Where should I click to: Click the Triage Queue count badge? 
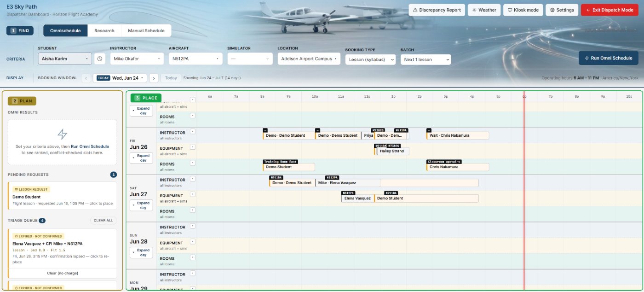42,221
